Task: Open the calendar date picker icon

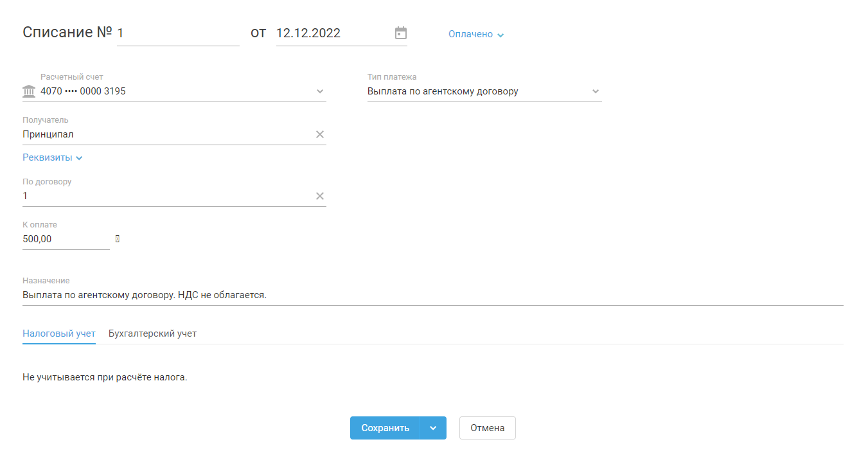Action: pyautogui.click(x=401, y=33)
